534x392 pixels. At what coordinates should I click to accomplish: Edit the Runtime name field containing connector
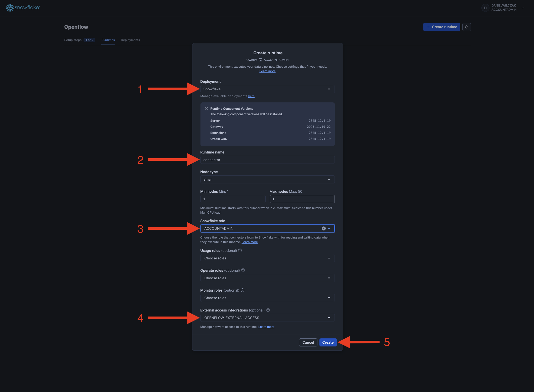[x=267, y=160]
